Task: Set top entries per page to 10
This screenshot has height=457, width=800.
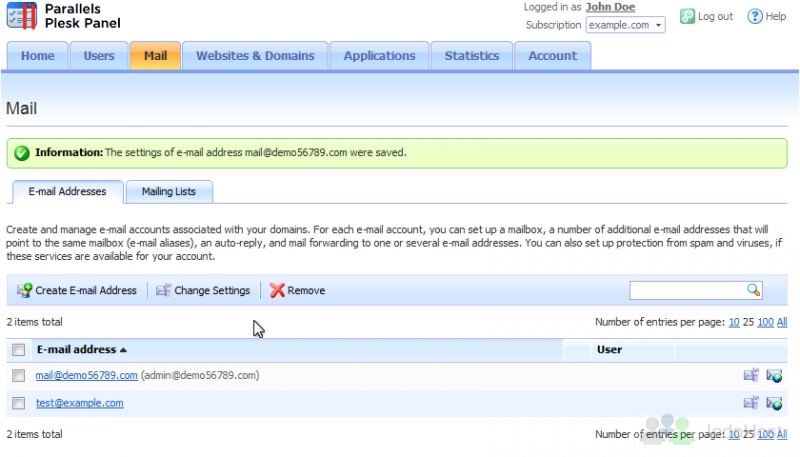Action: pos(734,322)
